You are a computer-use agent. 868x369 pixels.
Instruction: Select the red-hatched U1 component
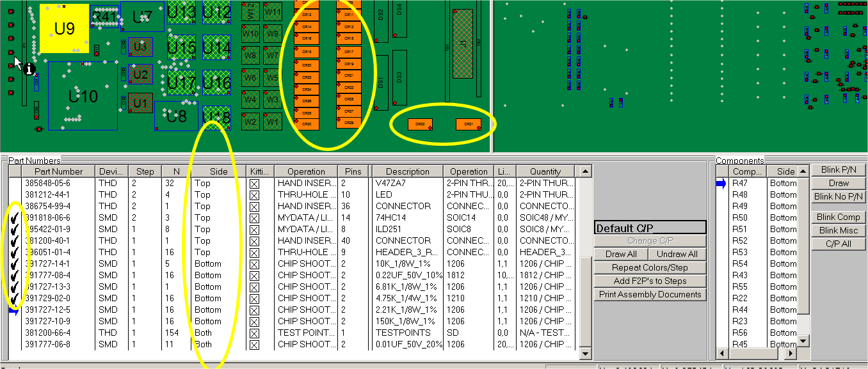140,102
